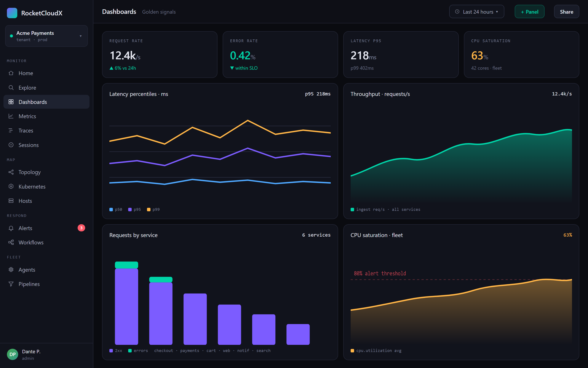The image size is (588, 368).
Task: Click the Alerts bell icon
Action: (11, 228)
